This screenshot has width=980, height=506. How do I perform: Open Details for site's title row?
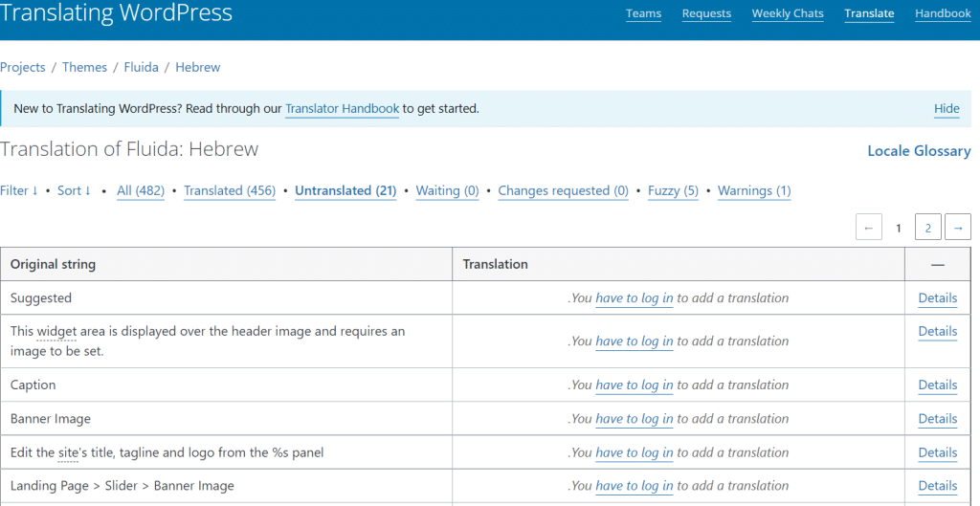938,452
